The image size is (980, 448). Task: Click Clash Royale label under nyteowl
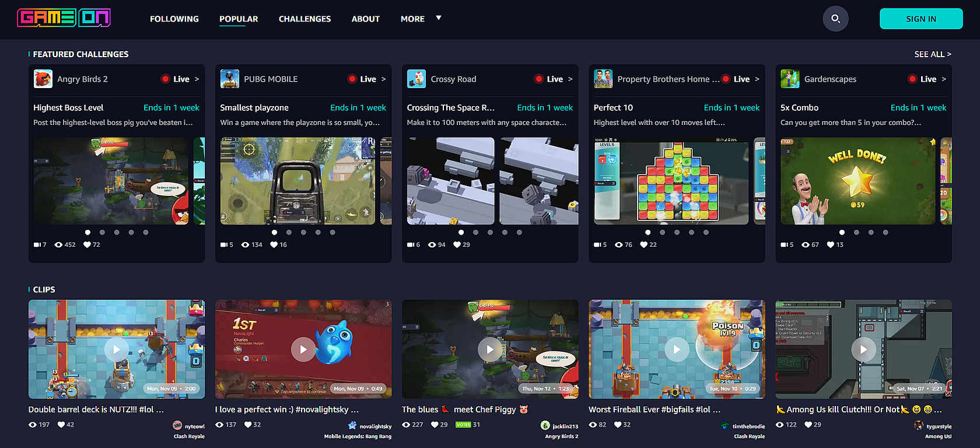pos(189,436)
